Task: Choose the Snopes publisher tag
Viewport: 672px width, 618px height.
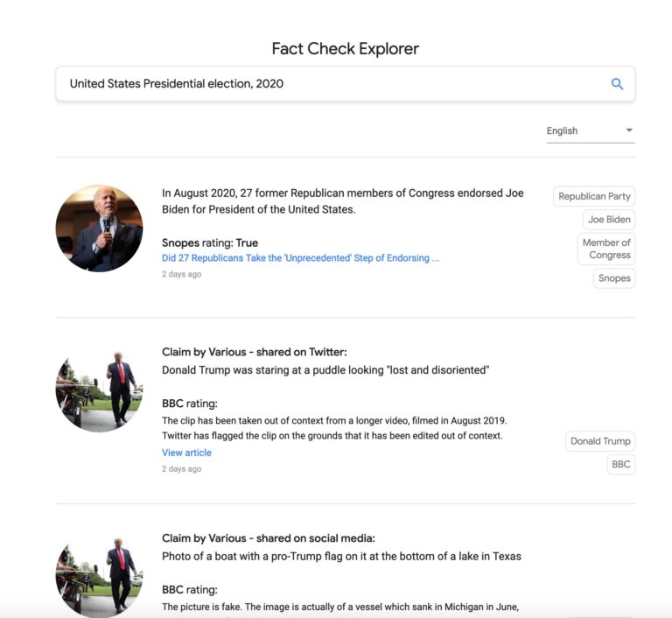Action: tap(614, 278)
